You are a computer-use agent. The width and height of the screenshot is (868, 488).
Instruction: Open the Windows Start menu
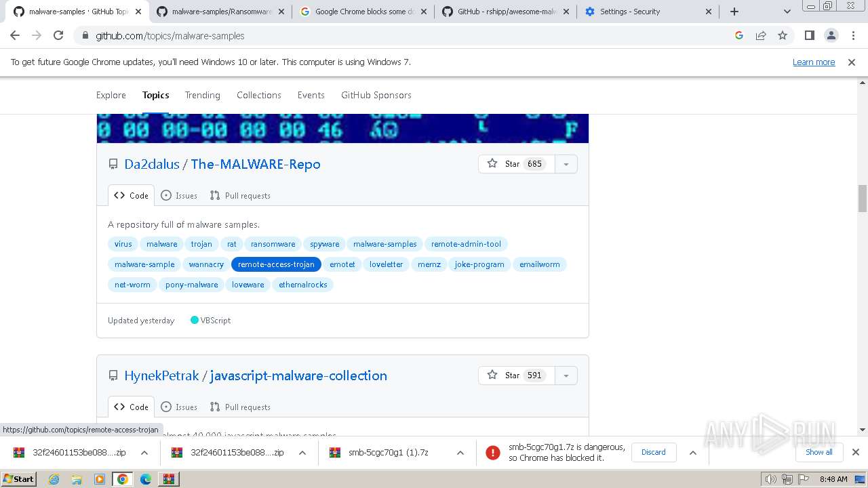pyautogui.click(x=19, y=479)
